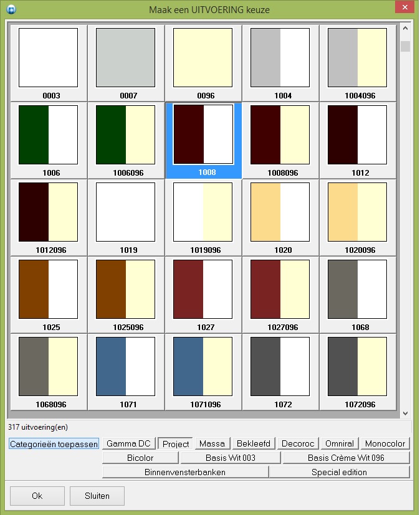Toggle Basis Crème Wit 096 filter
The image size is (420, 515).
(x=346, y=458)
